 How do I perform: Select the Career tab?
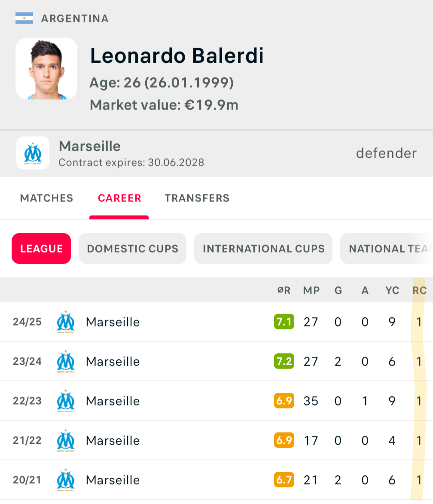click(119, 198)
